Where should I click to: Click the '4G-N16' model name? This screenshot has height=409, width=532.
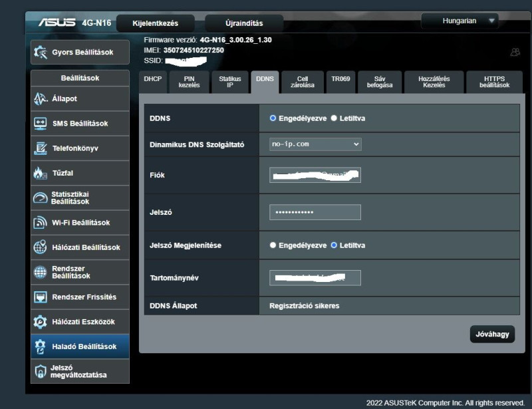point(96,23)
